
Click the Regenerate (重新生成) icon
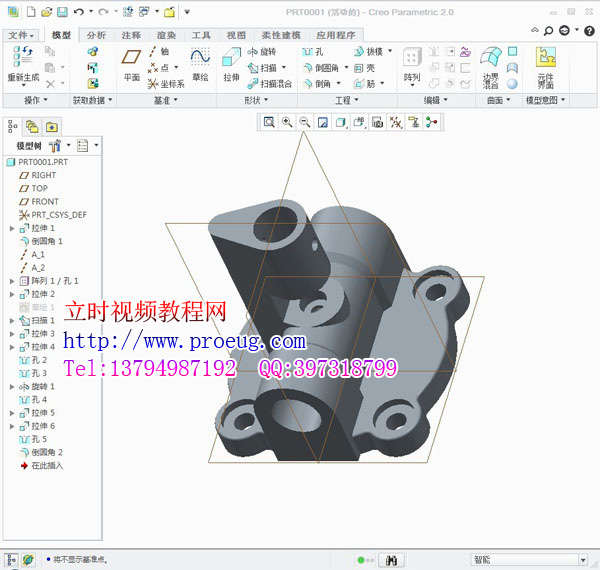click(x=23, y=57)
